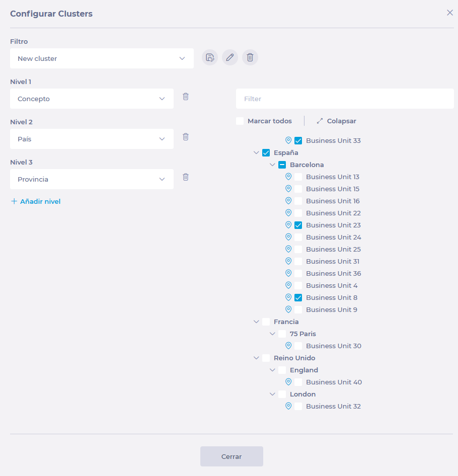This screenshot has height=476, width=458.
Task: Click the Añadir nivel link
Action: click(x=36, y=201)
